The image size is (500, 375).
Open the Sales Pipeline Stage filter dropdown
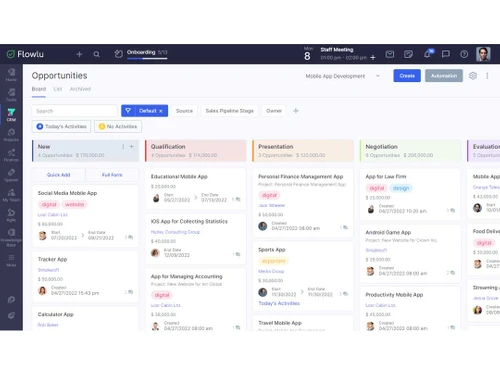[230, 111]
